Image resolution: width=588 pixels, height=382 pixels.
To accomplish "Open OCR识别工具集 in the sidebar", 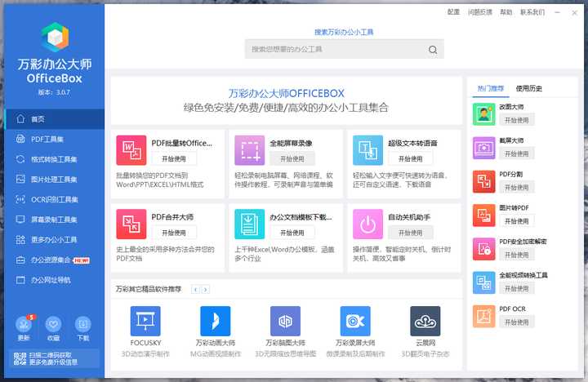I will [54, 198].
